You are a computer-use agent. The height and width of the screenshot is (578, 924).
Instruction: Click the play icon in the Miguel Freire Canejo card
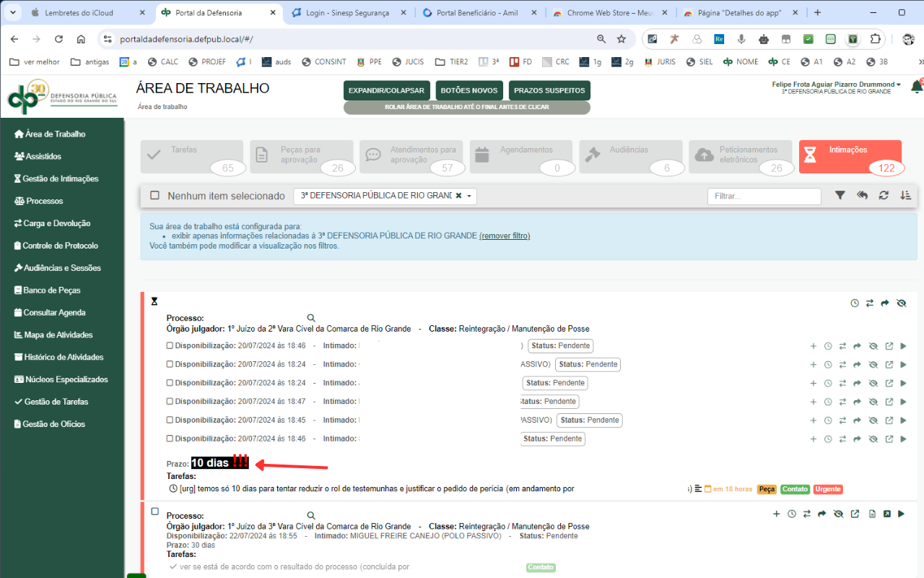[902, 514]
